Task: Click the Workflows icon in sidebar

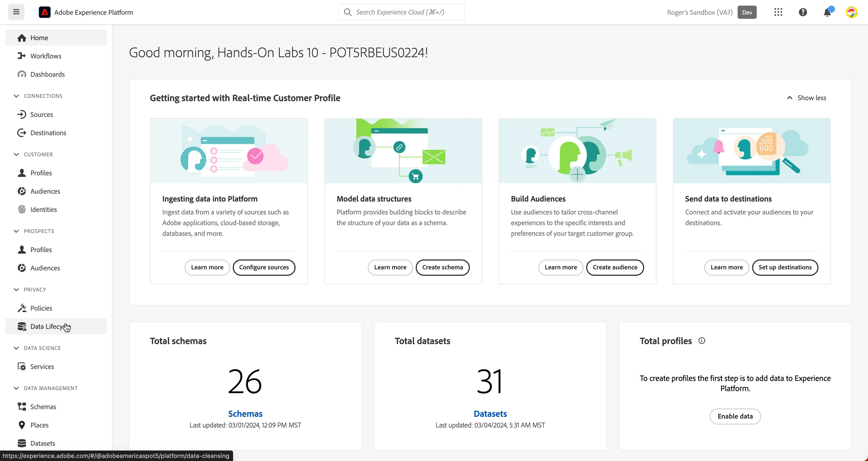Action: 22,56
